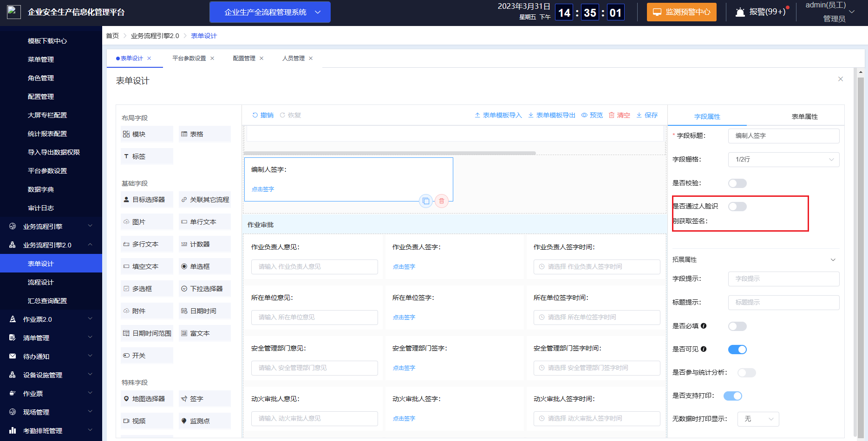This screenshot has width=868, height=441.
Task: Open the 报警(99+) bell notifications
Action: point(762,12)
